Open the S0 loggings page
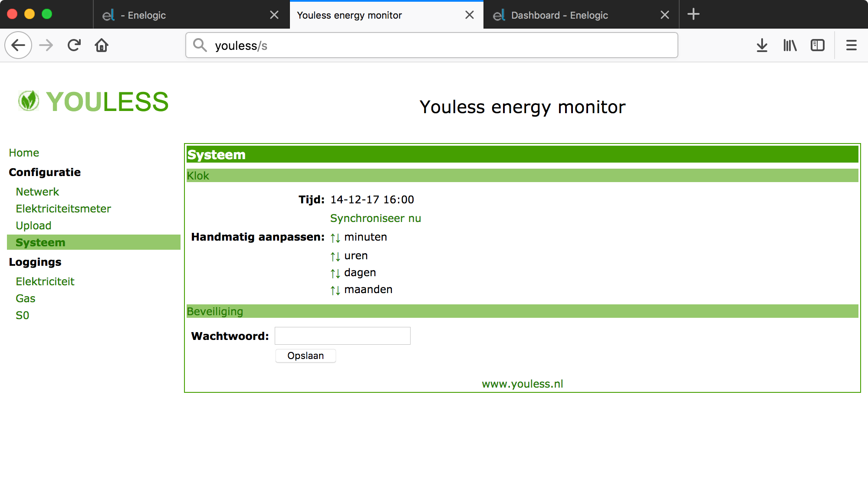 (x=23, y=315)
